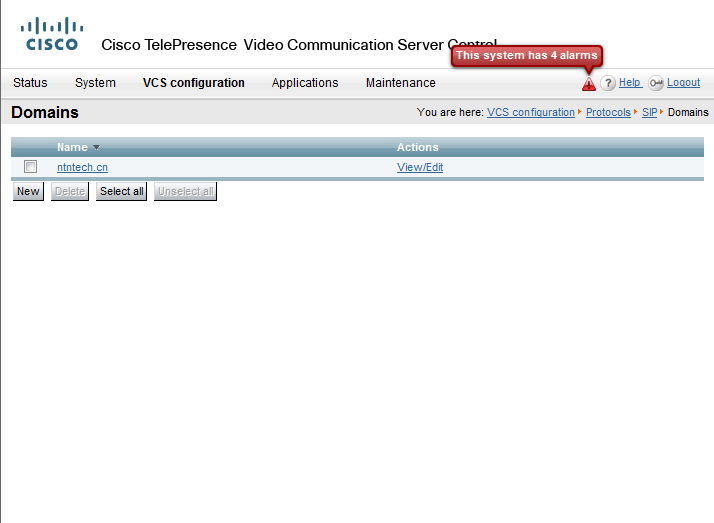Open the Applications menu
The image size is (714, 523).
pos(305,83)
